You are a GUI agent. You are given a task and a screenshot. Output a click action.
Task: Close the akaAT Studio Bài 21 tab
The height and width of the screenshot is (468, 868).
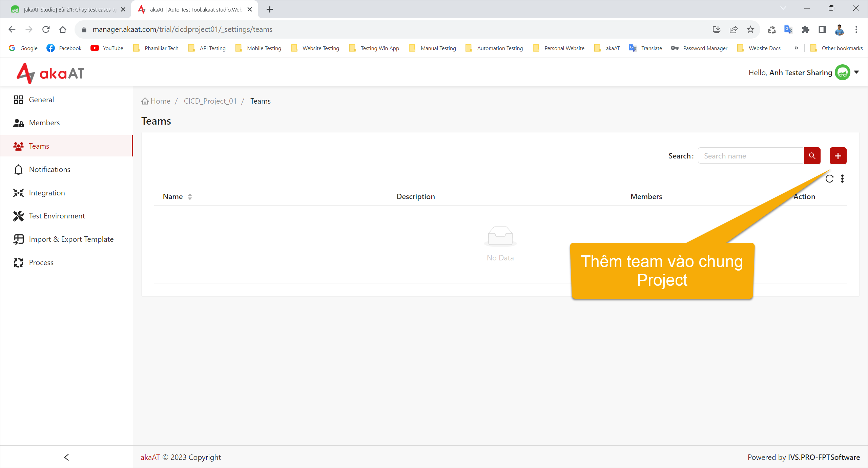[123, 9]
